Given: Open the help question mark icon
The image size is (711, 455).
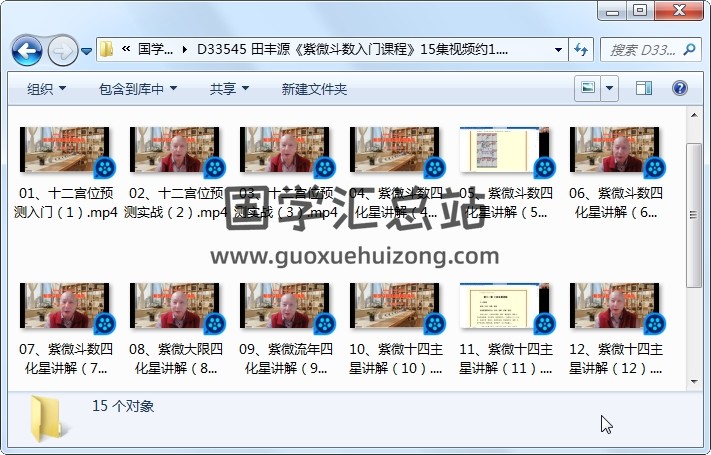Looking at the screenshot, I should point(679,88).
